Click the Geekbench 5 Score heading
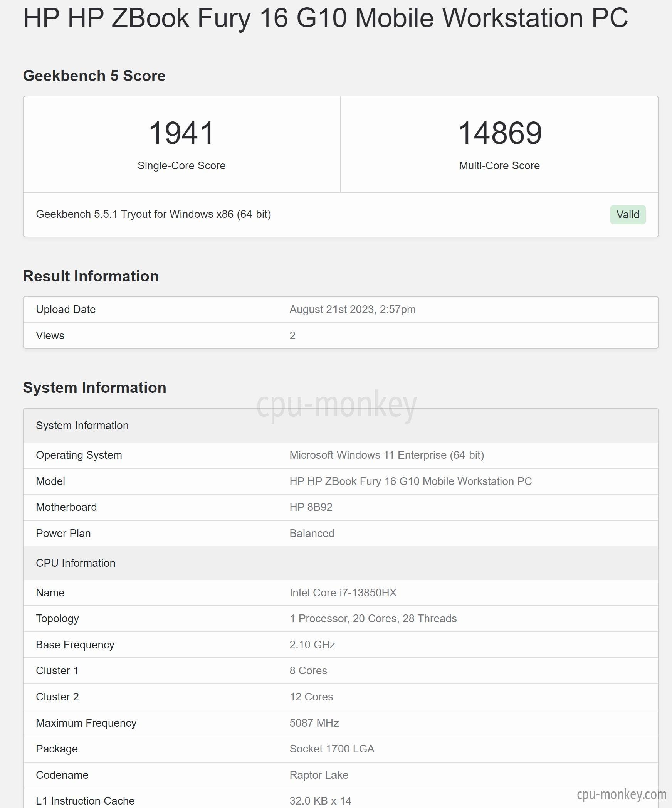672x808 pixels. click(x=94, y=76)
